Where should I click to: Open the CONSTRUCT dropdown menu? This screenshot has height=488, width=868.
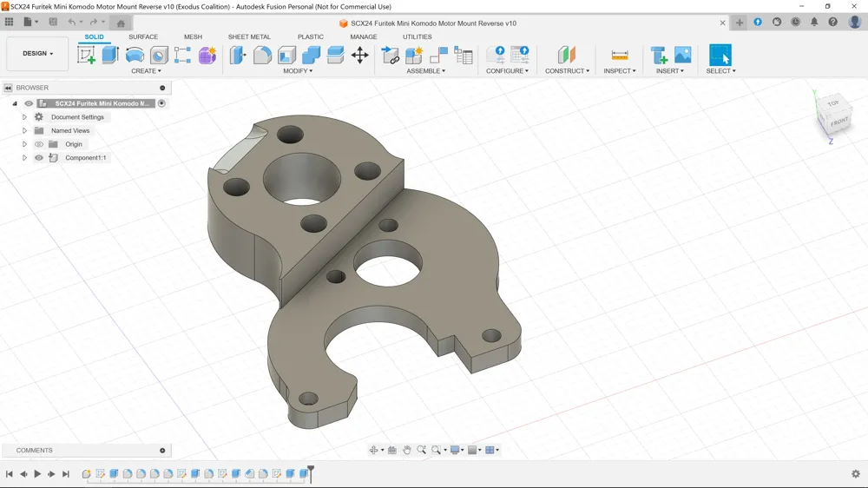click(x=567, y=71)
